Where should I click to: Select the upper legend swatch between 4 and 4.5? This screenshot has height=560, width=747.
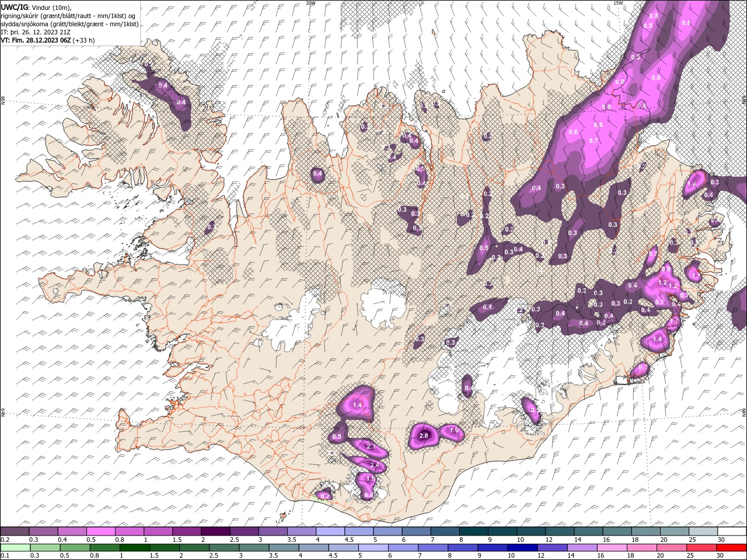click(x=330, y=531)
